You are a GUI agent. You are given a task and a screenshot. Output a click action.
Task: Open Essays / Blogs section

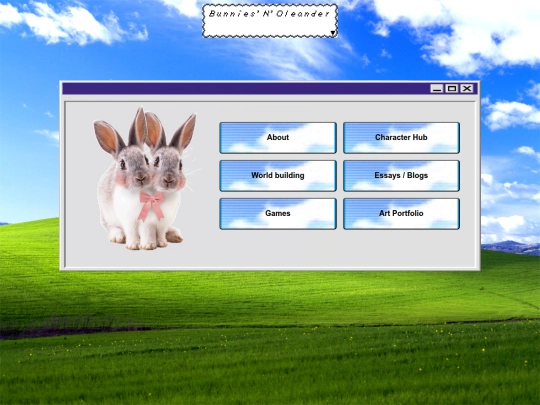click(401, 176)
